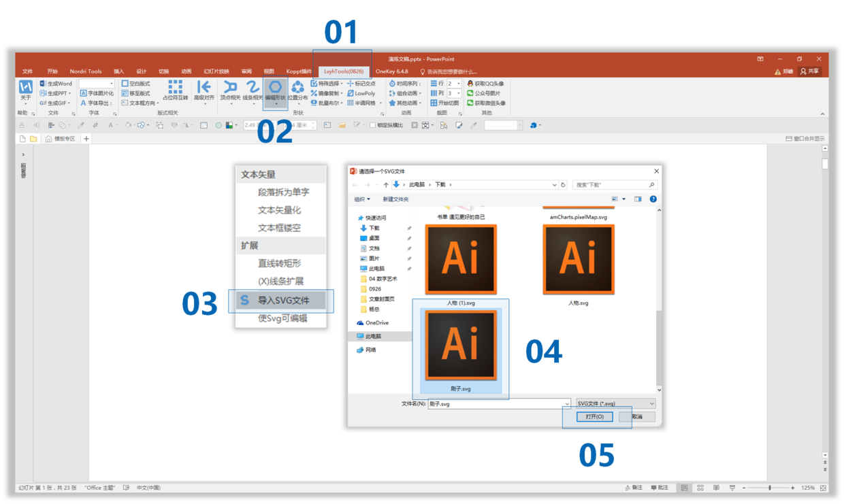Select 文本矢量化 menu entry
The height and width of the screenshot is (504, 844).
[279, 210]
